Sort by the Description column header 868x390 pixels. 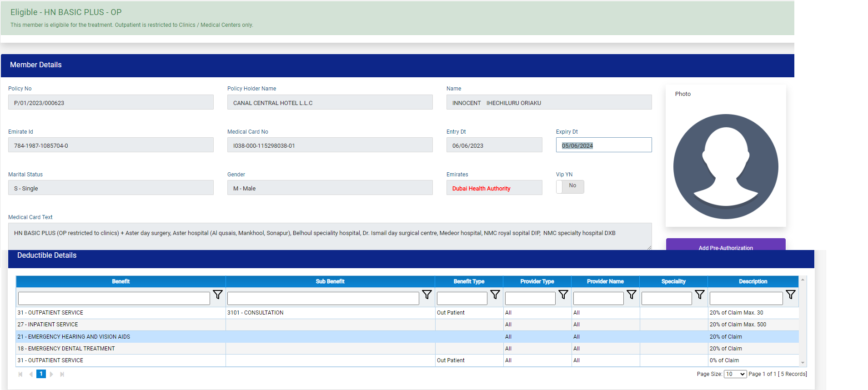pyautogui.click(x=753, y=281)
